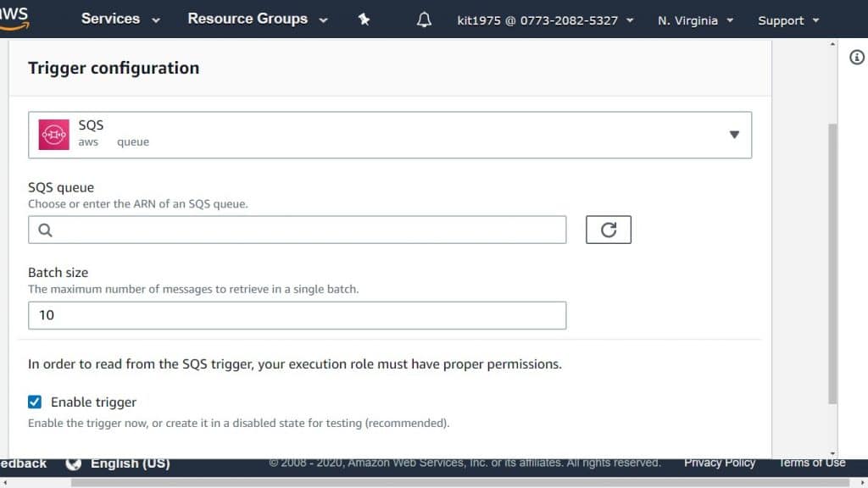This screenshot has height=488, width=868.
Task: Refresh the SQS queue list
Action: coord(608,229)
